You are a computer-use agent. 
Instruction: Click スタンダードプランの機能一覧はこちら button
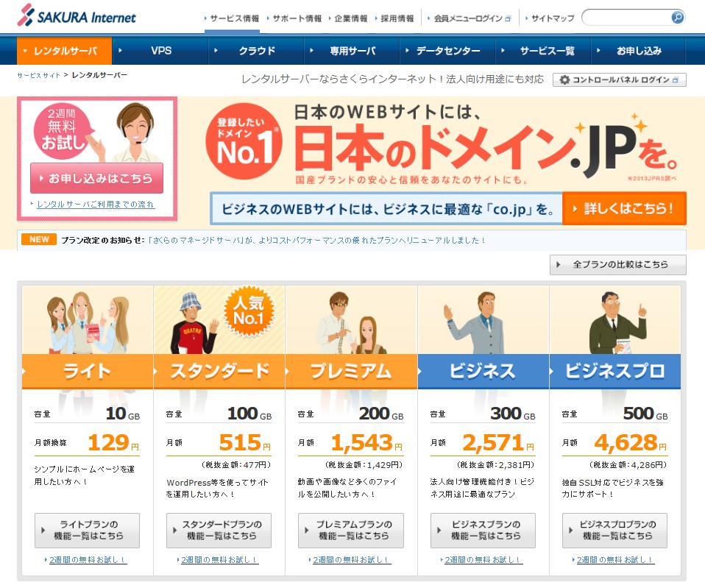tap(219, 531)
